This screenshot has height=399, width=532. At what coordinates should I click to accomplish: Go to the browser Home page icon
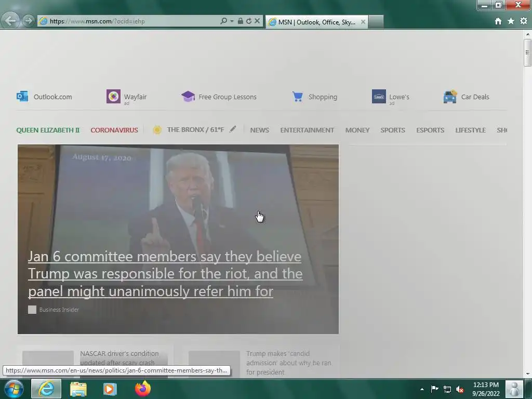(498, 21)
